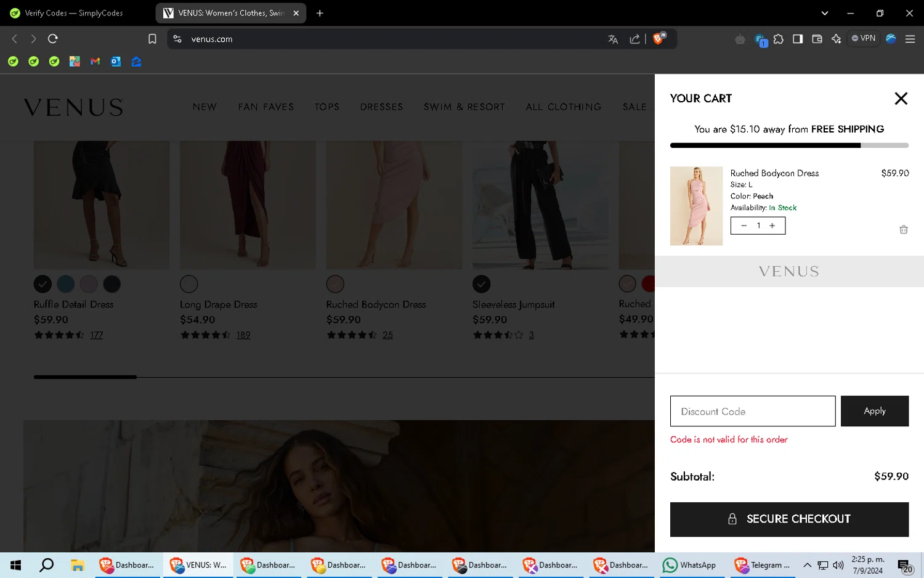Open the ALL CLOTHING menu

click(564, 107)
